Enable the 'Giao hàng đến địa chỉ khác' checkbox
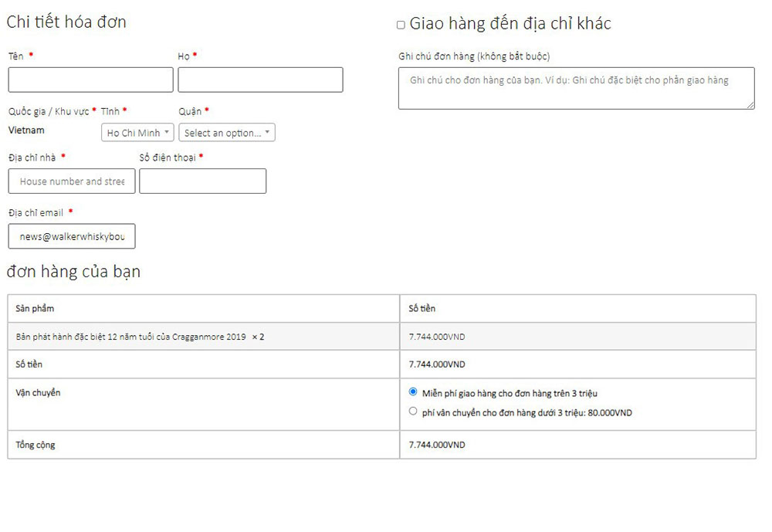Viewport: 772px width, 532px height. (x=401, y=25)
